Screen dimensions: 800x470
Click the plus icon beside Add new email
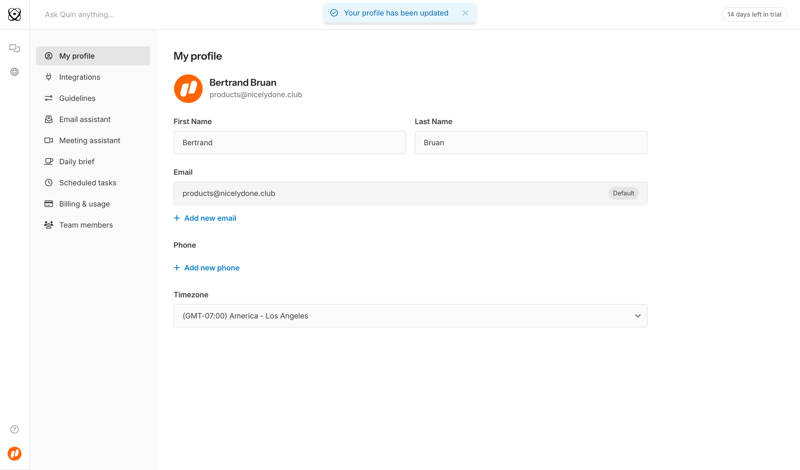(x=177, y=218)
